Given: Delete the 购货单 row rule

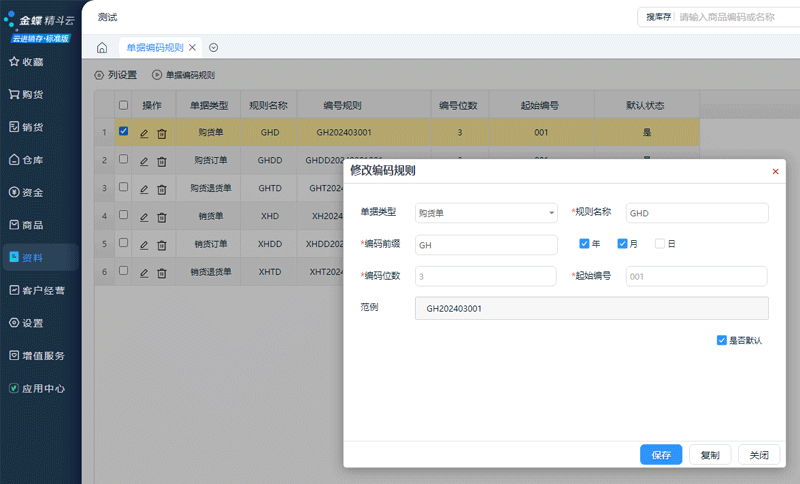Looking at the screenshot, I should tap(162, 134).
